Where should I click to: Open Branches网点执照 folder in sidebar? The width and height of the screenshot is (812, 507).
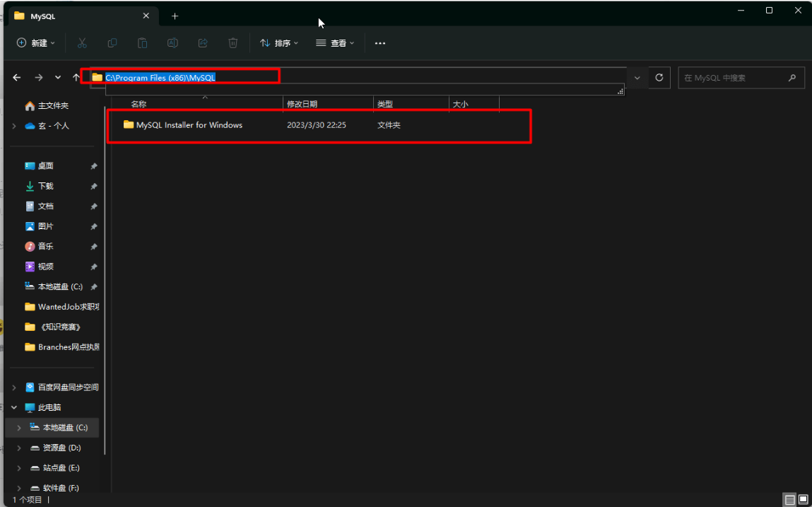click(x=61, y=347)
